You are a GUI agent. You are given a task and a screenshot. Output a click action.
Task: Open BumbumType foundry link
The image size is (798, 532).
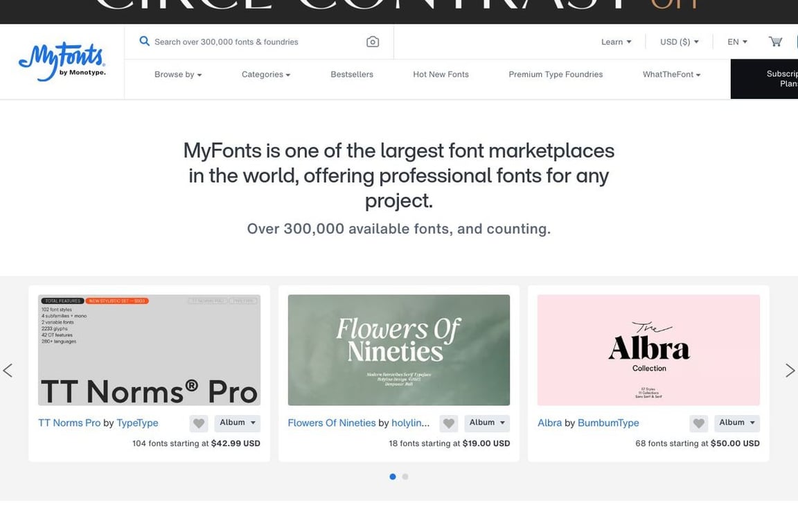click(608, 423)
